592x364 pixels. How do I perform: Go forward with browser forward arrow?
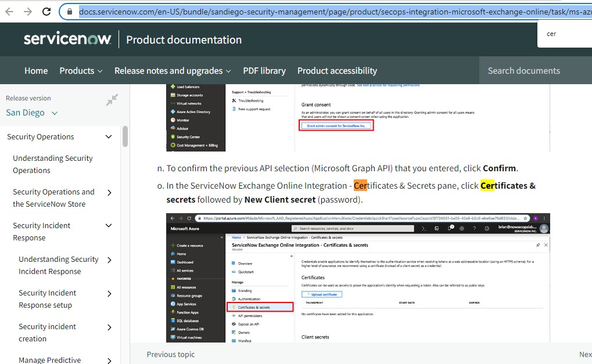pyautogui.click(x=28, y=12)
